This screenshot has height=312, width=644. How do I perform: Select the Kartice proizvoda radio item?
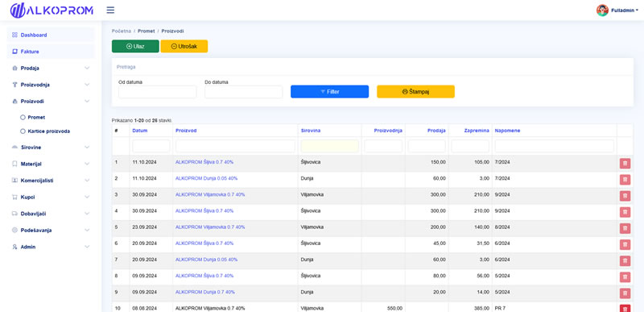click(23, 131)
